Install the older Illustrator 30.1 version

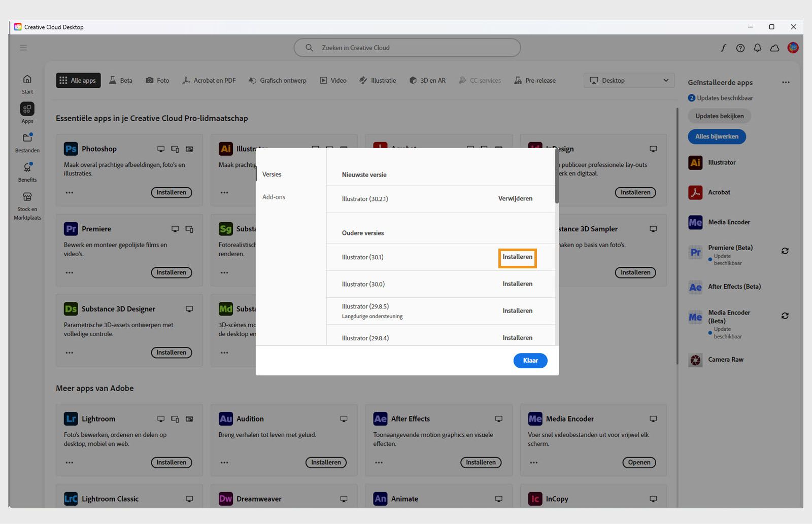517,257
